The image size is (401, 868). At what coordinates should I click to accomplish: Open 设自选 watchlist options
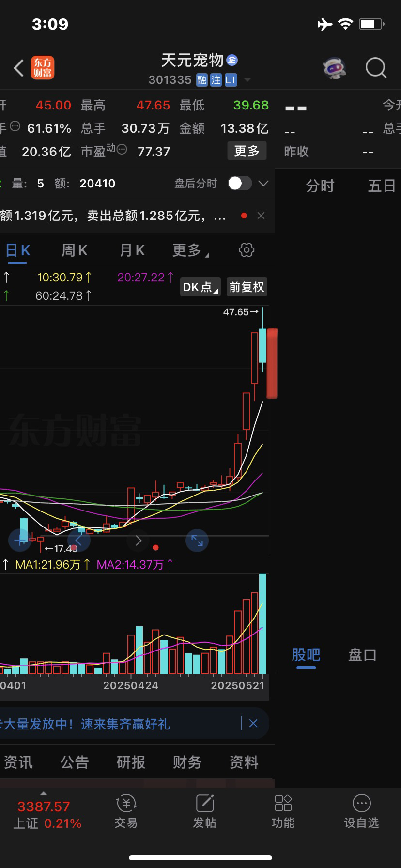coord(361,812)
